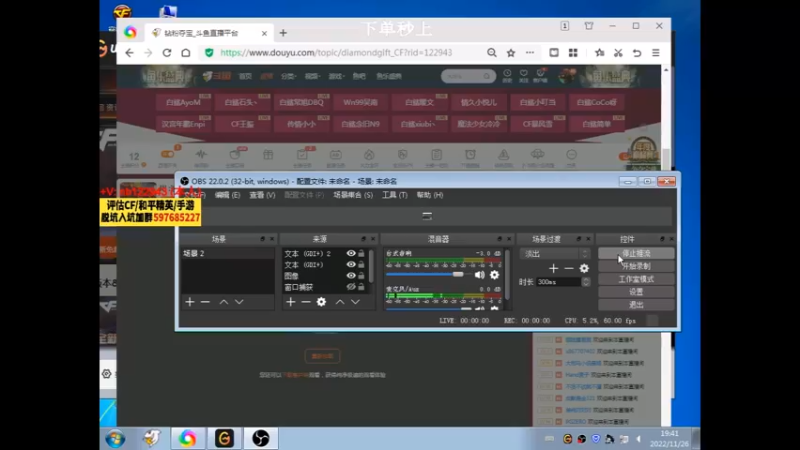Open the 白鲨AyoM streamer link
This screenshot has height=450, width=800.
pyautogui.click(x=183, y=102)
